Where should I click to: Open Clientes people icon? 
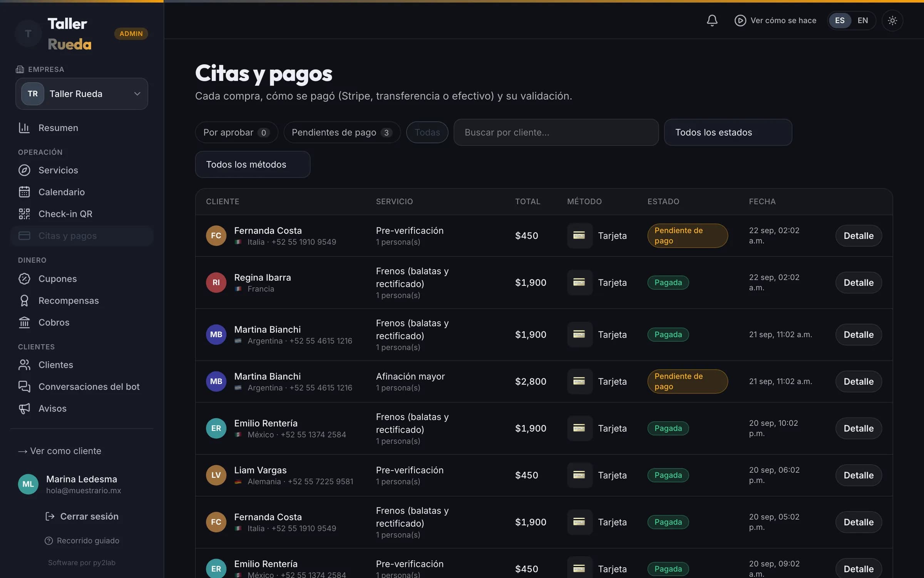pyautogui.click(x=24, y=365)
